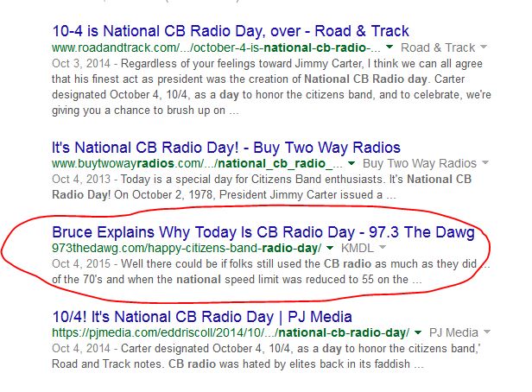The width and height of the screenshot is (532, 392).
Task: Click the green www.buytwowayradios.com URL text
Action: pos(197,163)
